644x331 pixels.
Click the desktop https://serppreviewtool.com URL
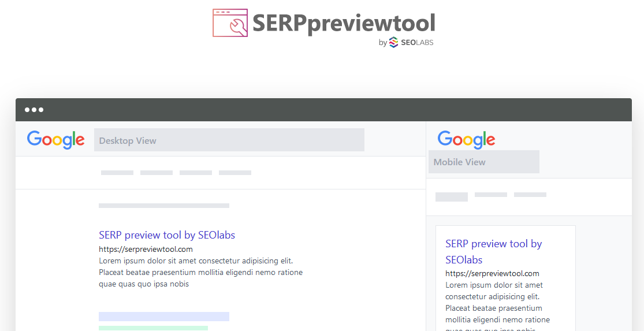146,250
